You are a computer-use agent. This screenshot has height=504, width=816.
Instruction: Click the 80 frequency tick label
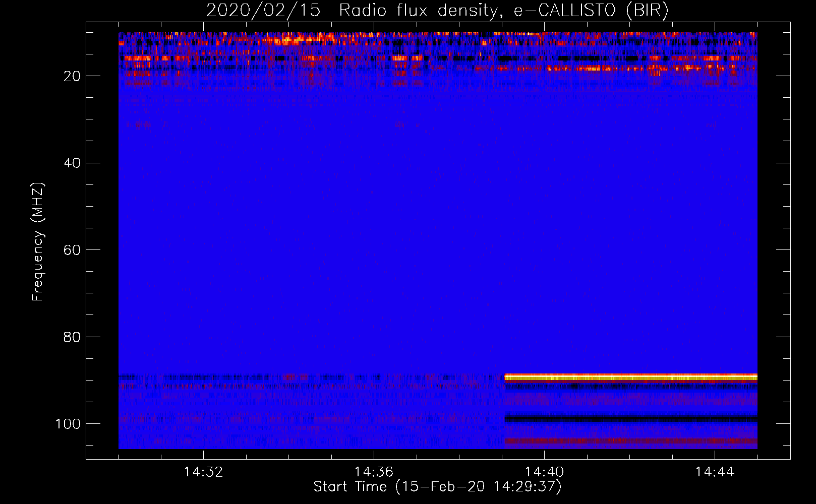[72, 337]
